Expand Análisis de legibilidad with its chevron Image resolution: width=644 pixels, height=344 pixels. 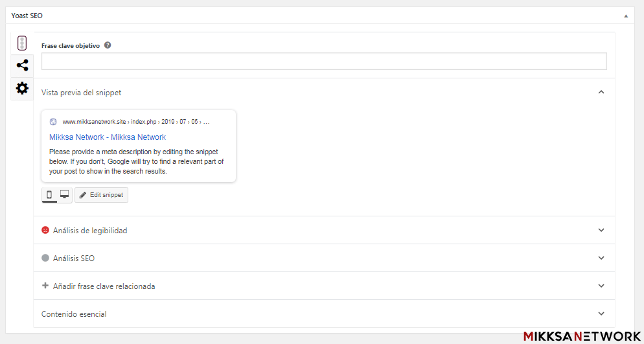point(601,230)
